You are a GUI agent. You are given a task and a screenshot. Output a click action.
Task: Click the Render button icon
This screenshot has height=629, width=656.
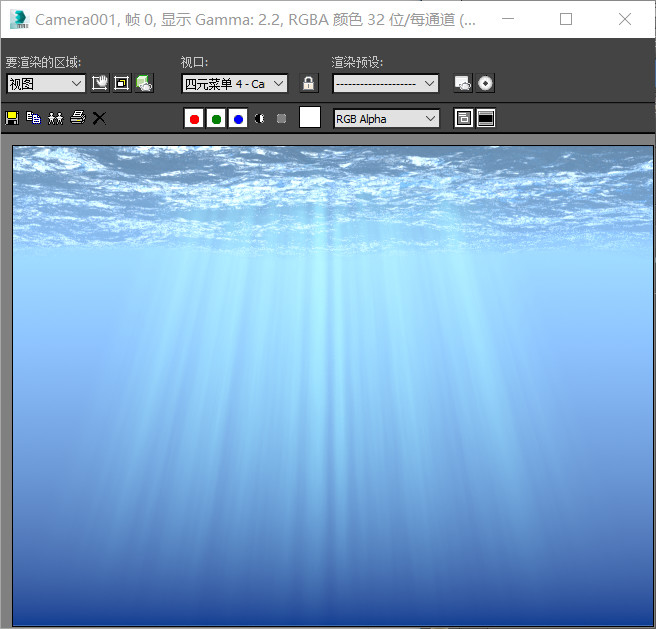pyautogui.click(x=144, y=83)
